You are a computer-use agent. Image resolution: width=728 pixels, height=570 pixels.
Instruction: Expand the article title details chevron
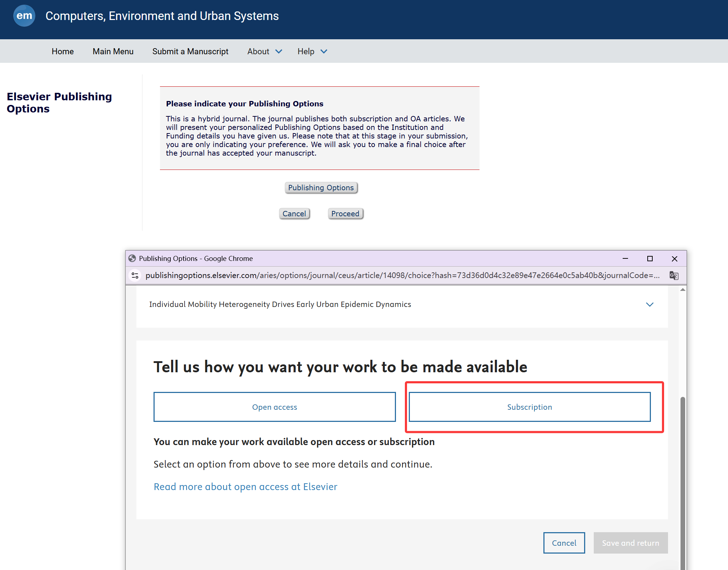point(649,304)
